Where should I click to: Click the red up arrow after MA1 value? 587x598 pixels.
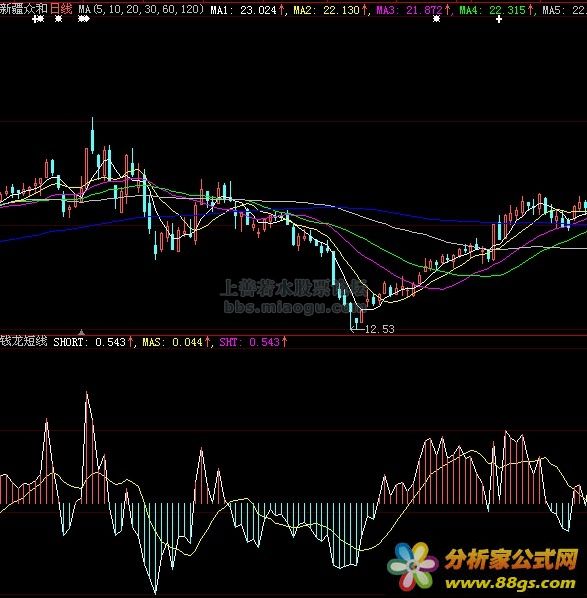(x=282, y=10)
